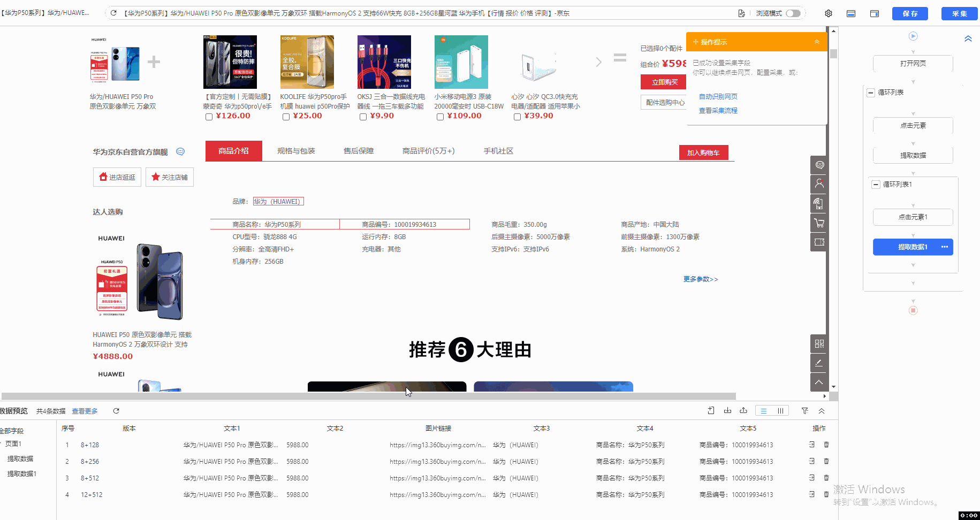
Task: Click the back-to-top arrow icon in page sidebar
Action: 819,382
